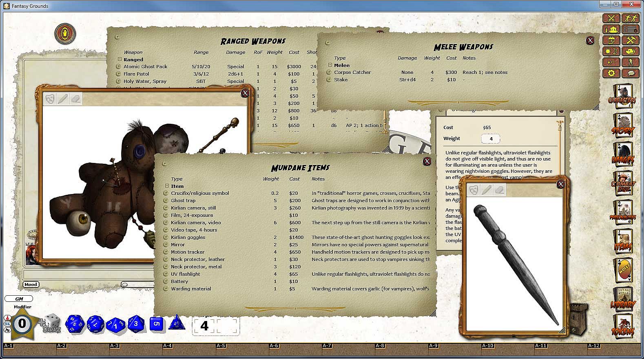
Task: Close the Melee Weapons window
Action: (x=590, y=40)
